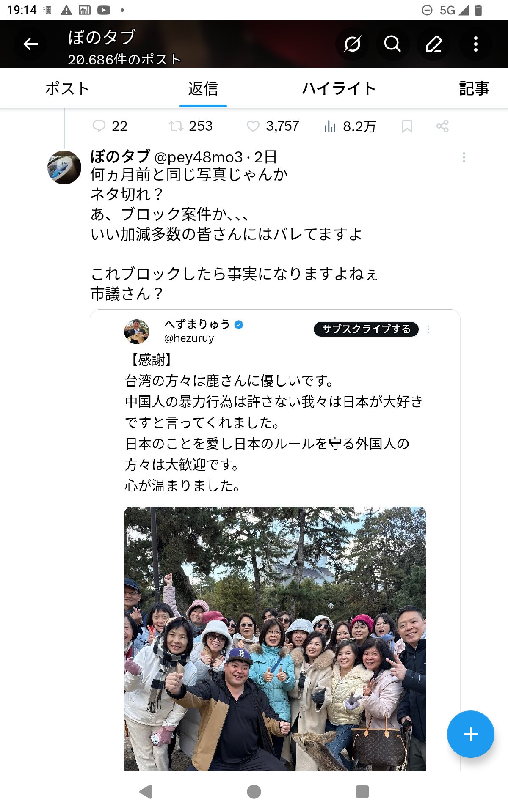This screenshot has width=508, height=812.
Task: Tap the repost icon showing 253
Action: (176, 126)
